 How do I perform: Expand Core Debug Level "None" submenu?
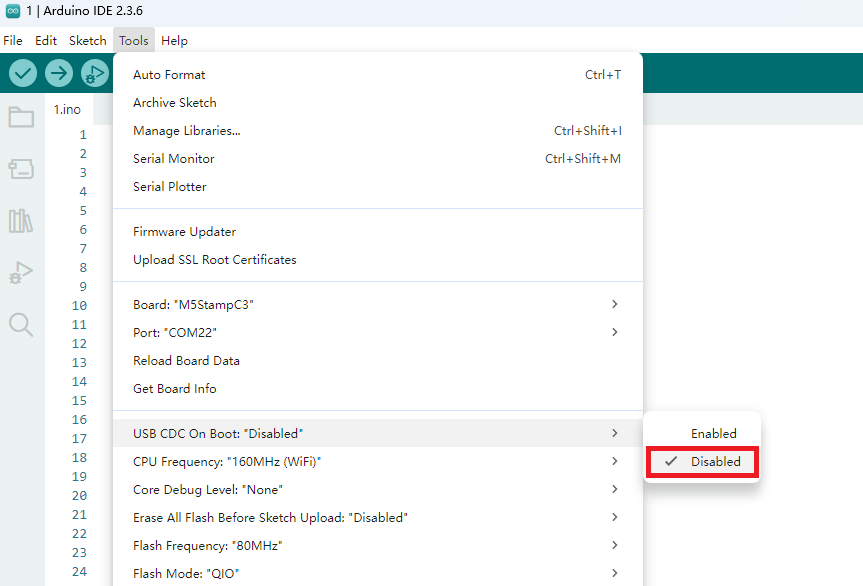click(x=378, y=490)
